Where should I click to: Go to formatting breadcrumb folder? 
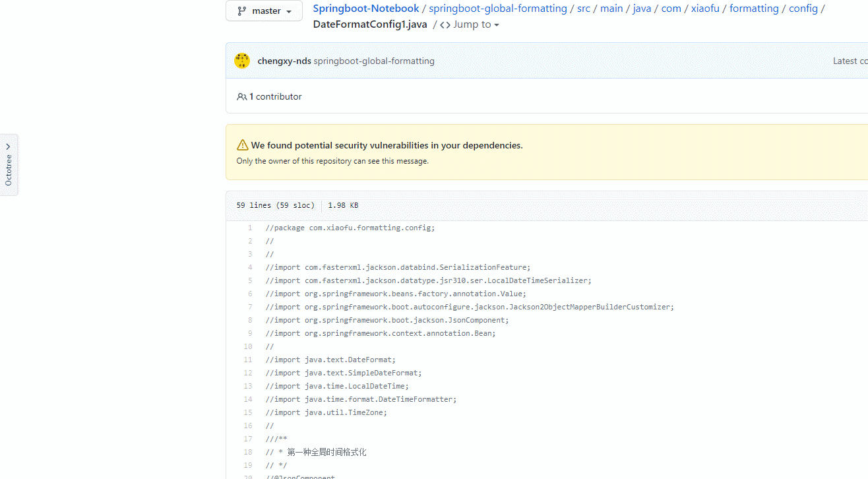click(754, 9)
